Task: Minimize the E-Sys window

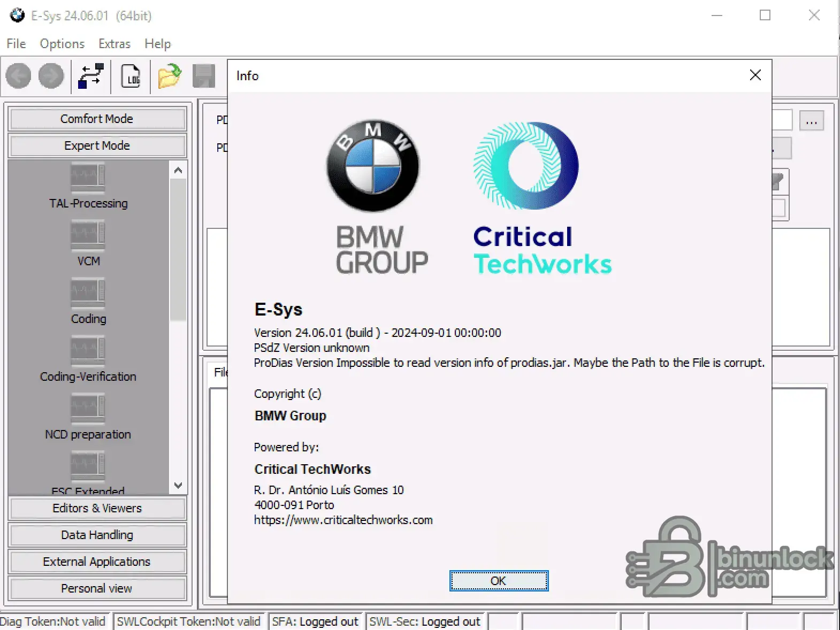Action: pos(717,16)
